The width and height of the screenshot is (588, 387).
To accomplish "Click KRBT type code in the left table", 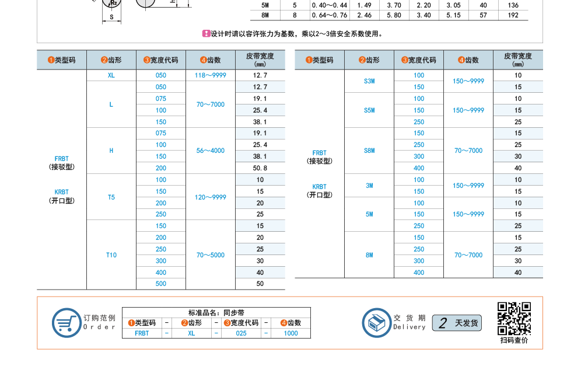I will (62, 192).
